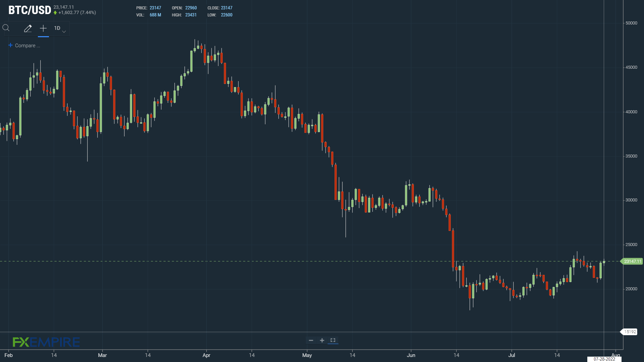Click the 20000 price axis label
This screenshot has width=644, height=362.
(631, 289)
